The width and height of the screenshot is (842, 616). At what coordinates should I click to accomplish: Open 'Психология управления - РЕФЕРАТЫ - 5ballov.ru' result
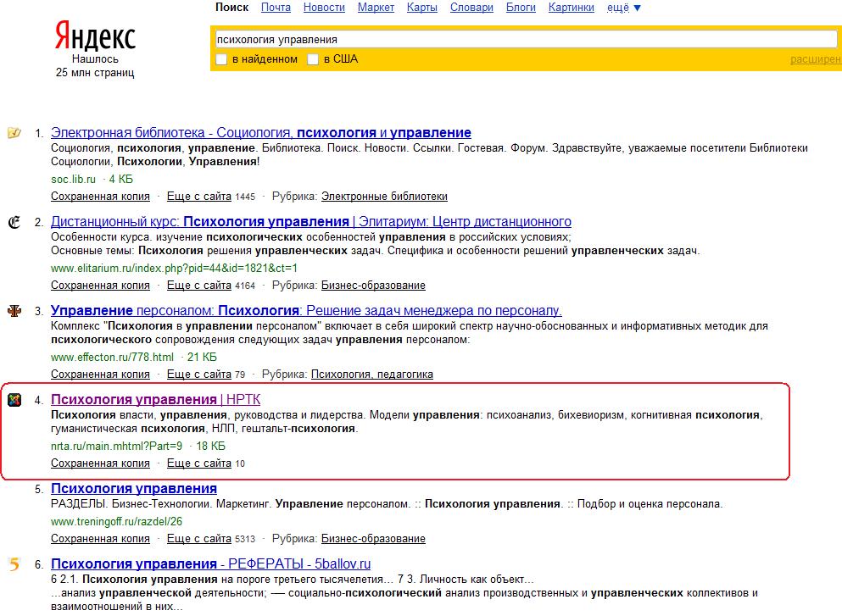(210, 564)
